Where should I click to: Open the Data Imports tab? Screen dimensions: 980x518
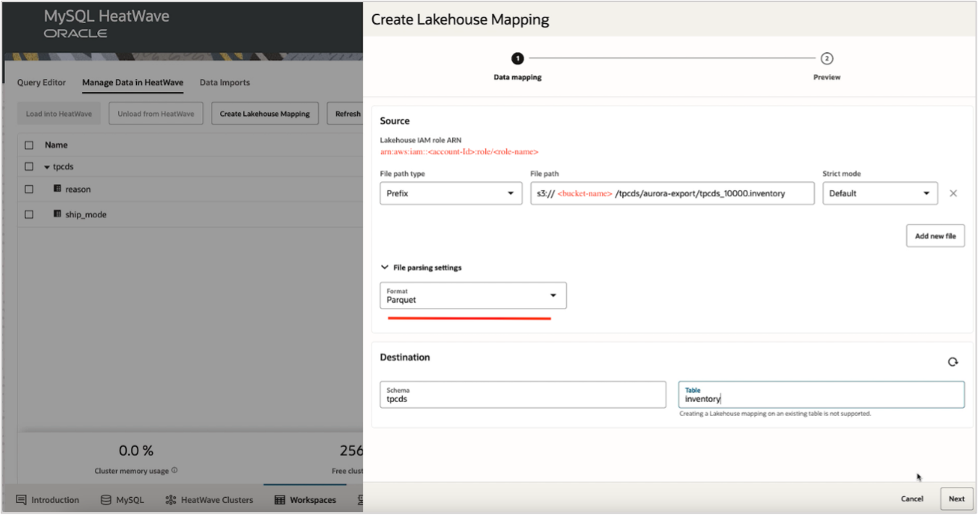225,82
